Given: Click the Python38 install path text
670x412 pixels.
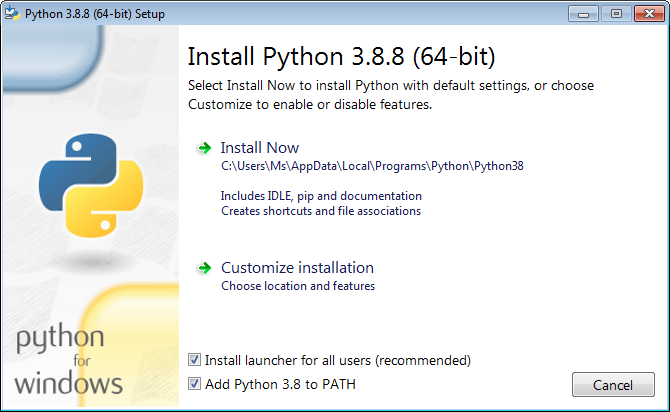Looking at the screenshot, I should click(x=372, y=166).
